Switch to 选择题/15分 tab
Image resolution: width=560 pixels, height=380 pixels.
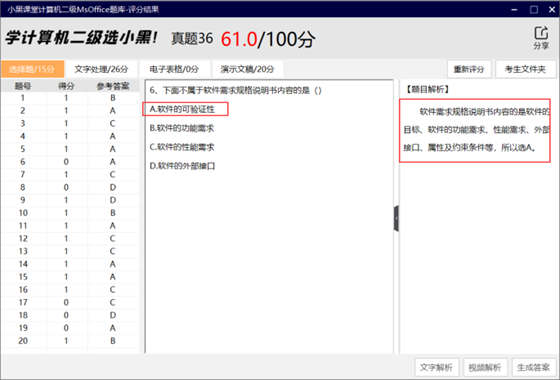(32, 69)
